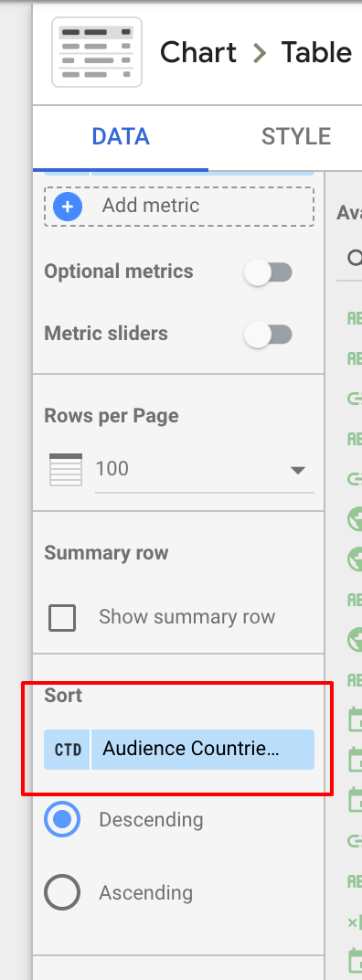
Task: Open the Audience Countries sort field picker
Action: pos(203,749)
